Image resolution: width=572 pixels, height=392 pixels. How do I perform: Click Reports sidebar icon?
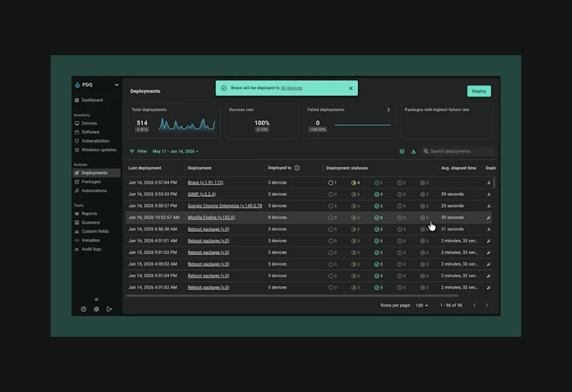coord(77,213)
